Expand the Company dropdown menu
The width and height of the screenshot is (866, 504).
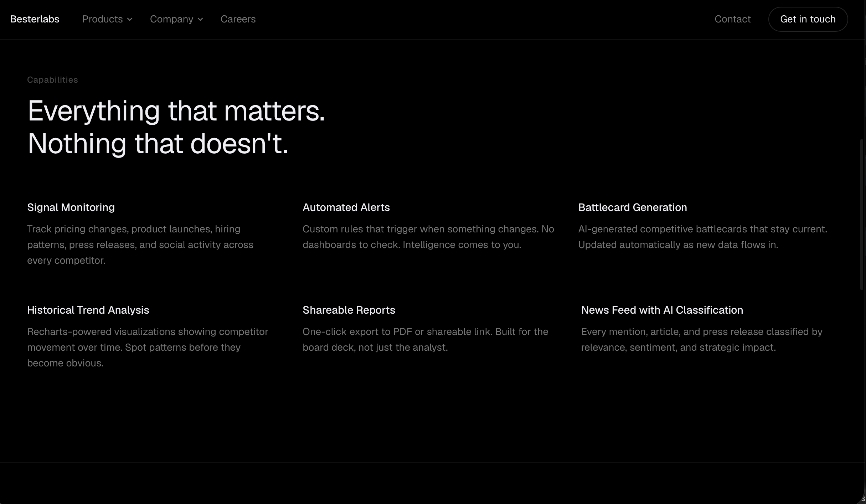171,19
